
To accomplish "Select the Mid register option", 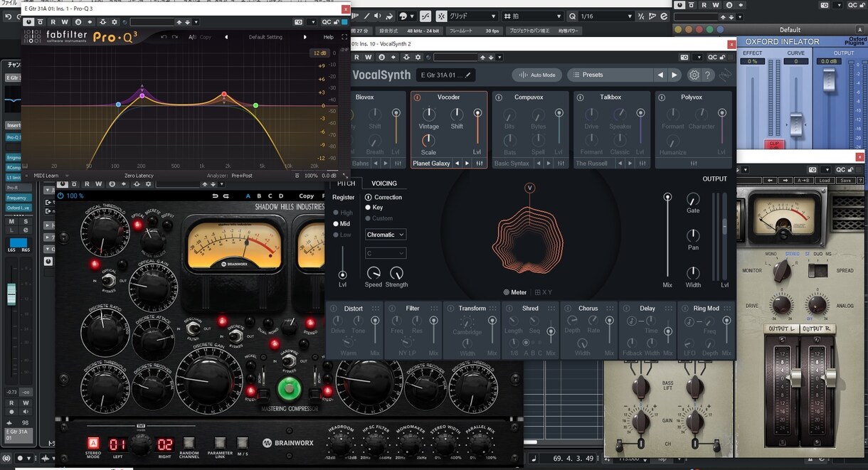I will (342, 224).
